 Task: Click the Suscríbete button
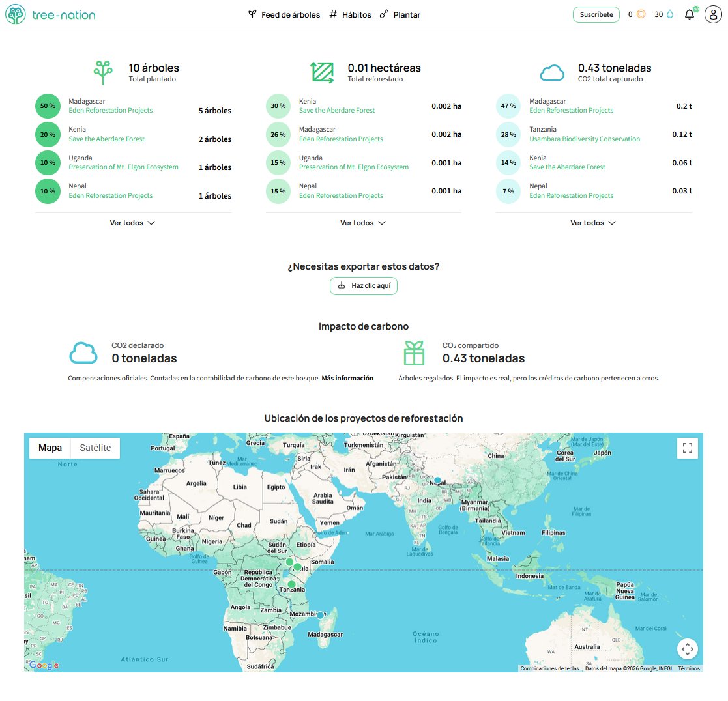[596, 14]
